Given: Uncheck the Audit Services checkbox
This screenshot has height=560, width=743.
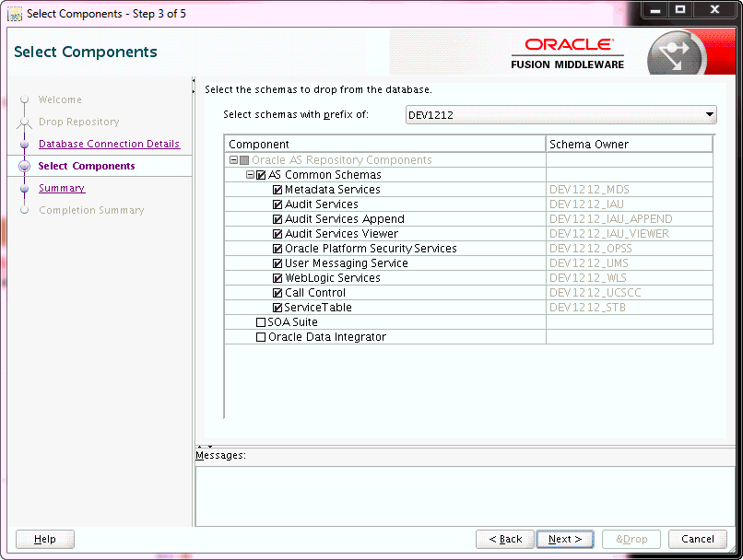Looking at the screenshot, I should click(x=277, y=204).
